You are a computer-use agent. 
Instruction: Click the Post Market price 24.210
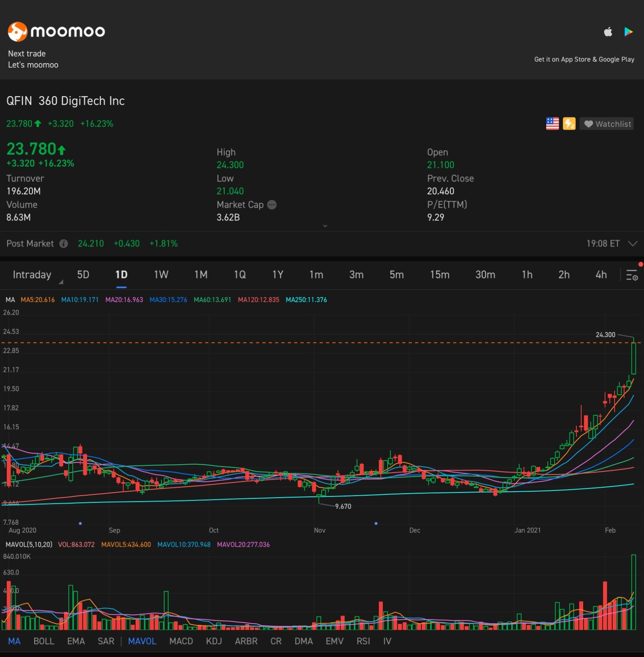coord(91,243)
